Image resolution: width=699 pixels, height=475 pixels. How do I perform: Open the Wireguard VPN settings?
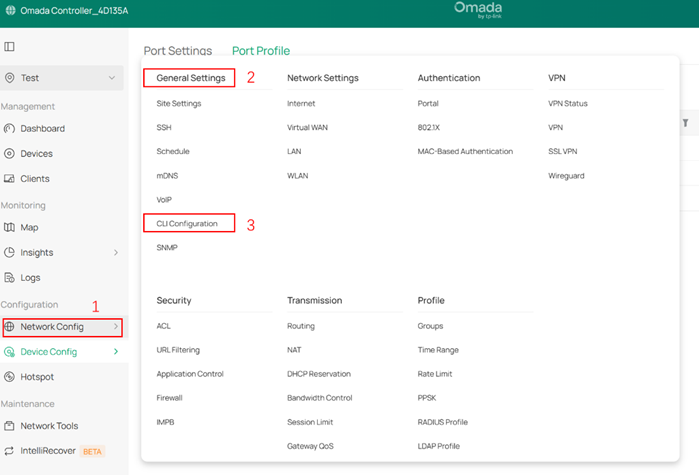click(x=568, y=176)
